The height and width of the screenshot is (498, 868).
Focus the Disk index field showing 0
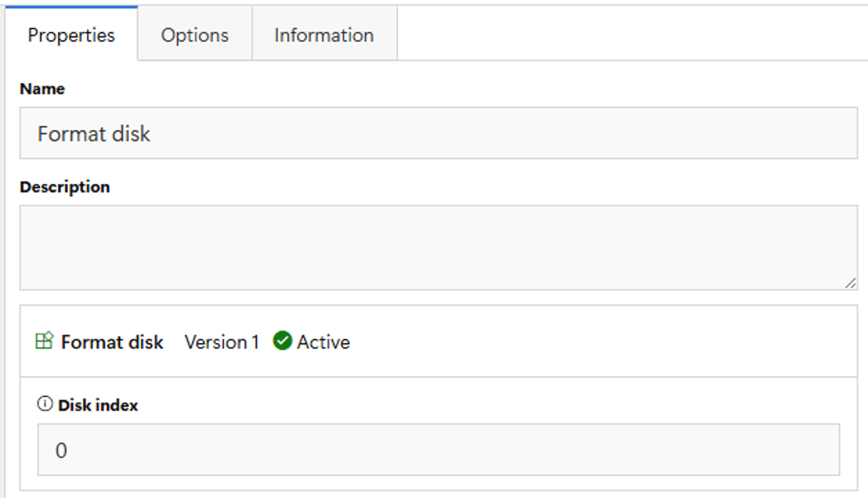pyautogui.click(x=439, y=450)
